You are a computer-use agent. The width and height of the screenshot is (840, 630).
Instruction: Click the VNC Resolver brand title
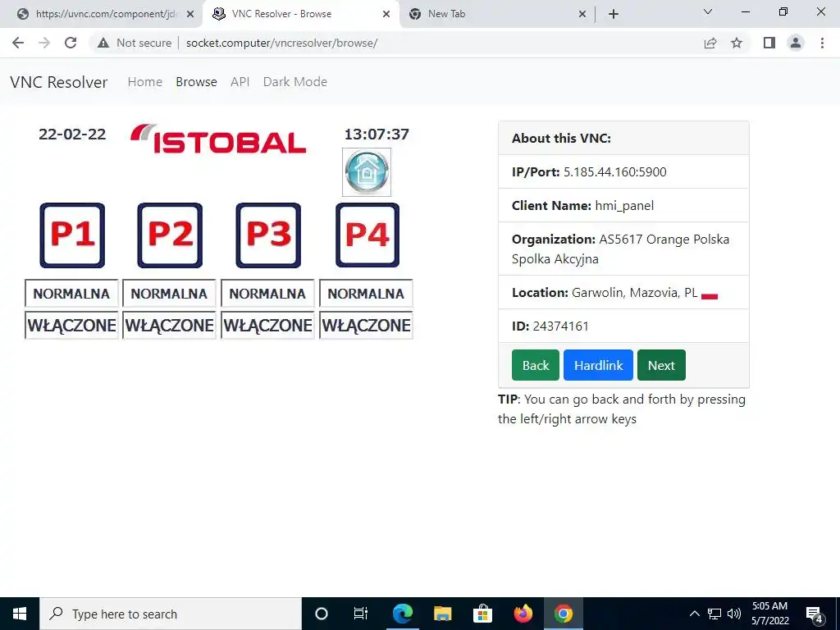pyautogui.click(x=59, y=82)
